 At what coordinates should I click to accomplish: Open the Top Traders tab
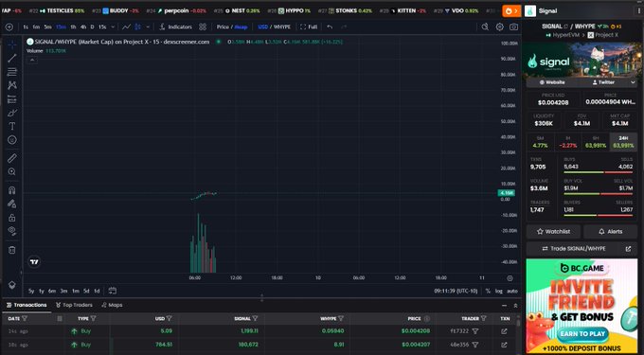tap(74, 305)
